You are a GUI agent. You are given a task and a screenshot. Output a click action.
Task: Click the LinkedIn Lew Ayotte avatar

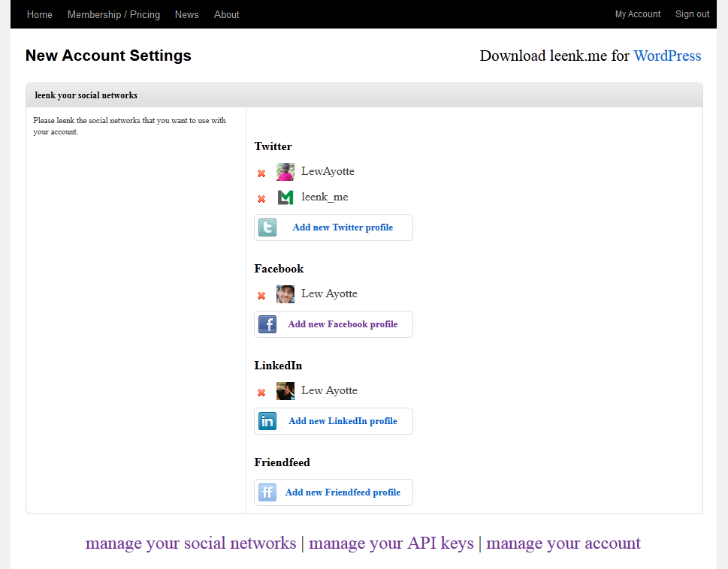pyautogui.click(x=285, y=391)
